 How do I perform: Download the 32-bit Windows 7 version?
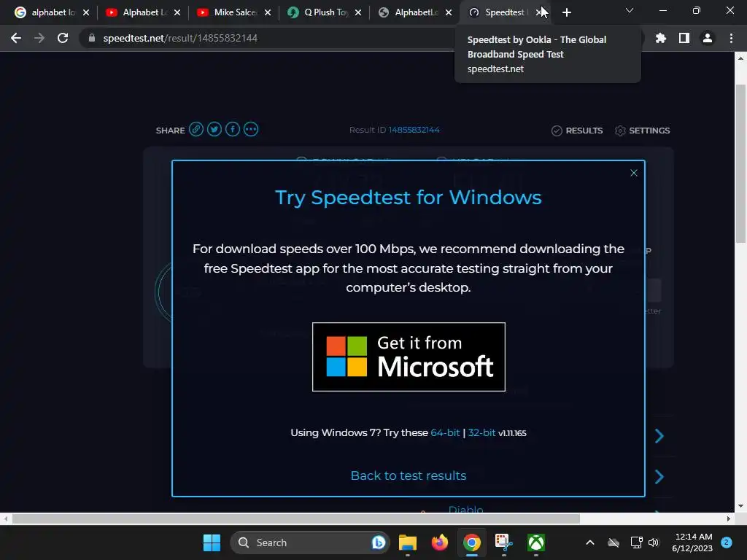coord(481,433)
